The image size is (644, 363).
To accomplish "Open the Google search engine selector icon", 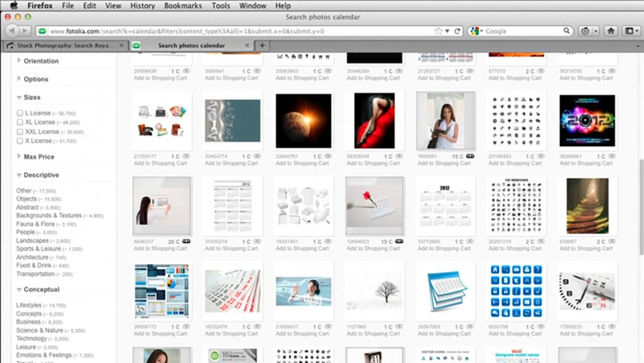I will (x=475, y=31).
